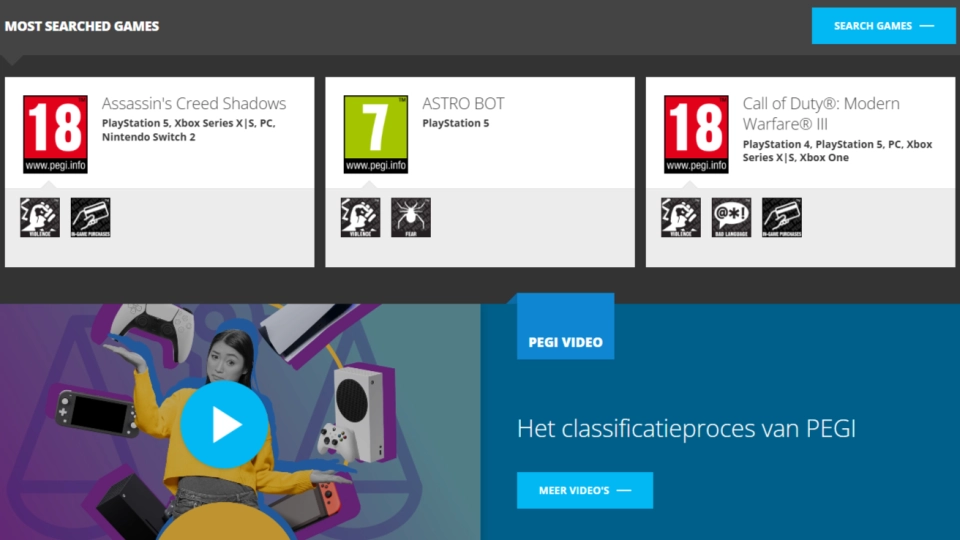Open the Call of Duty: Modern Warfare III title

(821, 113)
